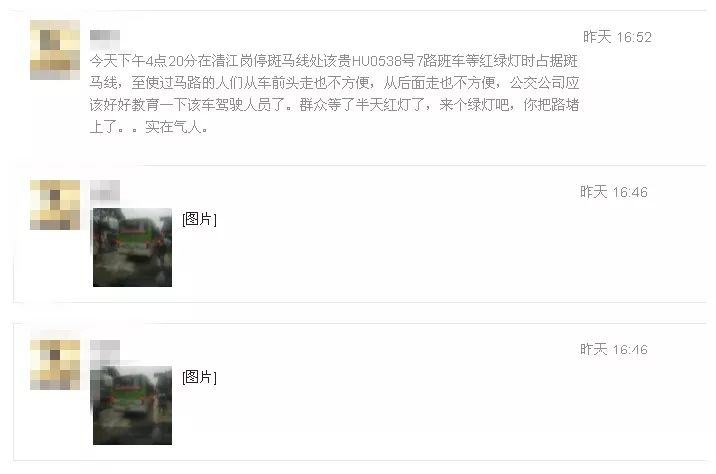Click the text line starting 该好好教育一下
Image resolution: width=716 pixels, height=474 pixels.
[334, 105]
